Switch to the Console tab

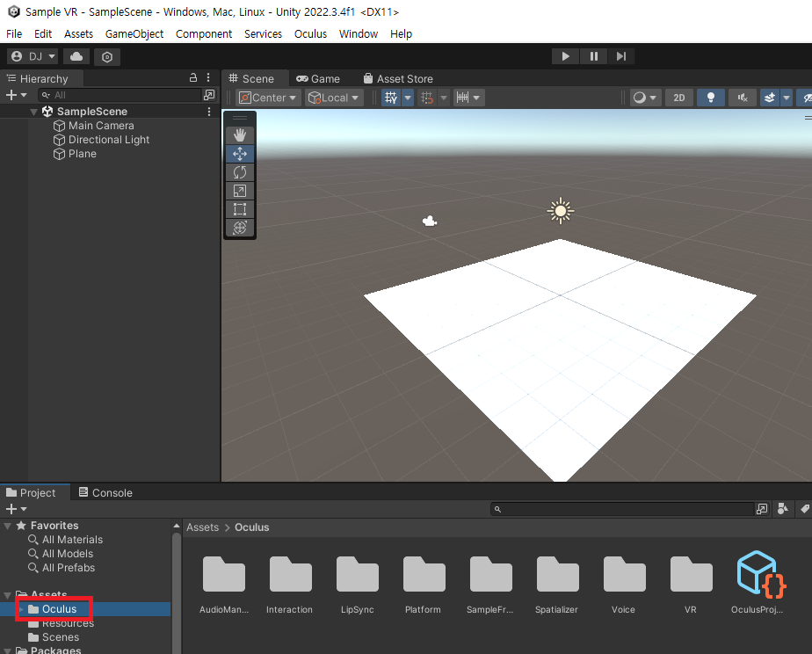105,492
